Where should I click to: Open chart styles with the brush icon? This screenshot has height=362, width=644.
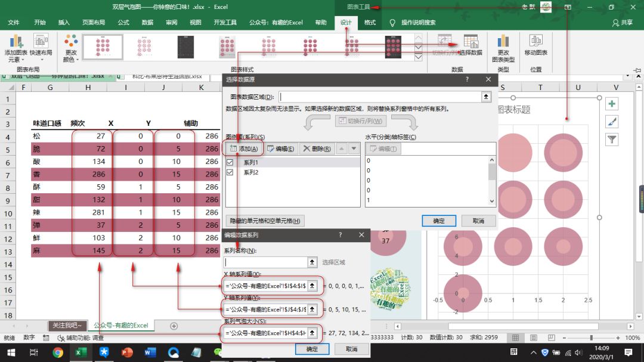pos(612,121)
